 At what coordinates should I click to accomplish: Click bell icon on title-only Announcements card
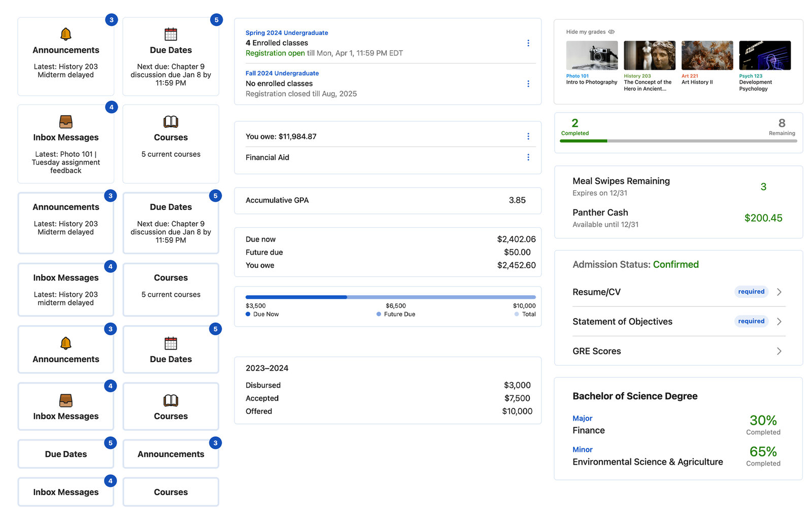66,343
